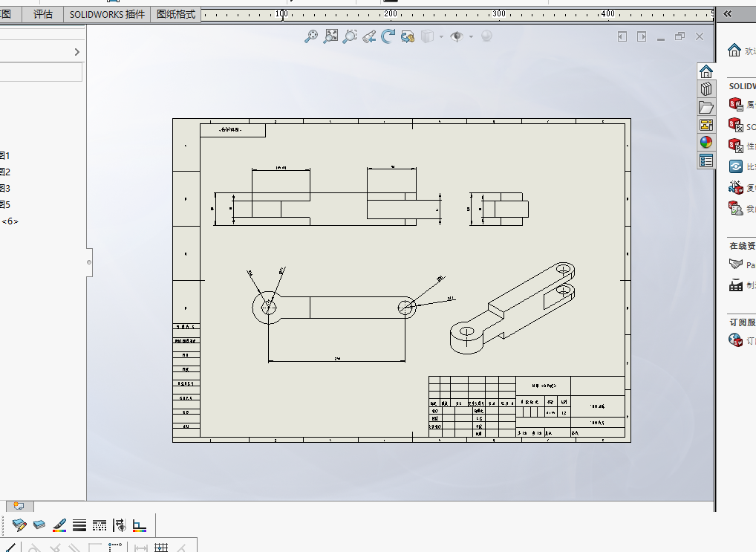Collapse the task pane with double chevron

728,14
